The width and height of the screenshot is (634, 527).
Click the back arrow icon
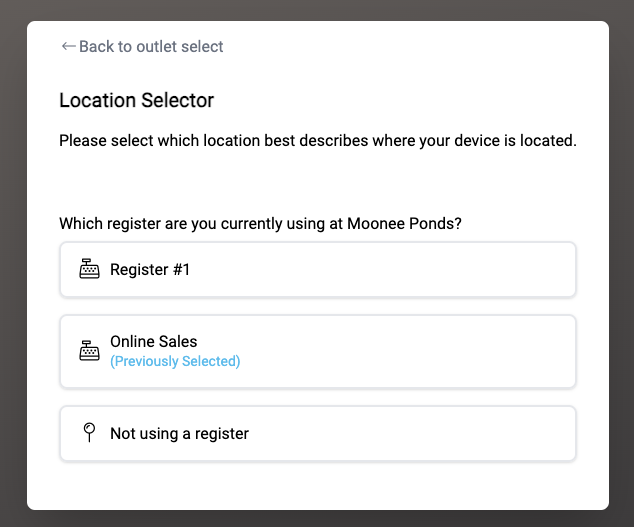pos(69,47)
